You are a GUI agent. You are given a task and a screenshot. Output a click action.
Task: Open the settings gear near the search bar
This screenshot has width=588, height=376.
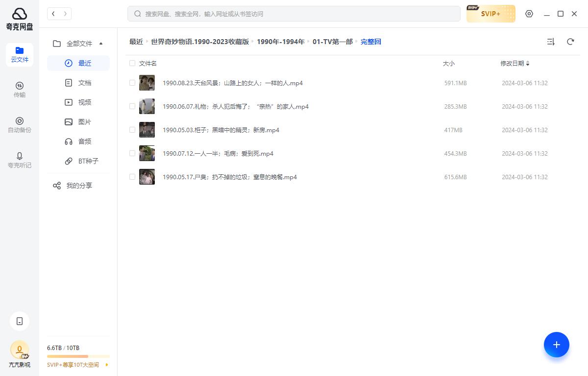click(529, 14)
